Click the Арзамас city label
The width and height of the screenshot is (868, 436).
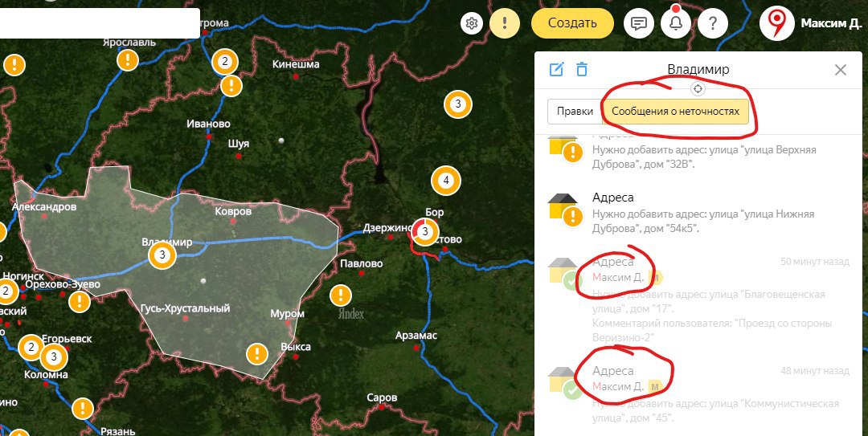tap(416, 336)
